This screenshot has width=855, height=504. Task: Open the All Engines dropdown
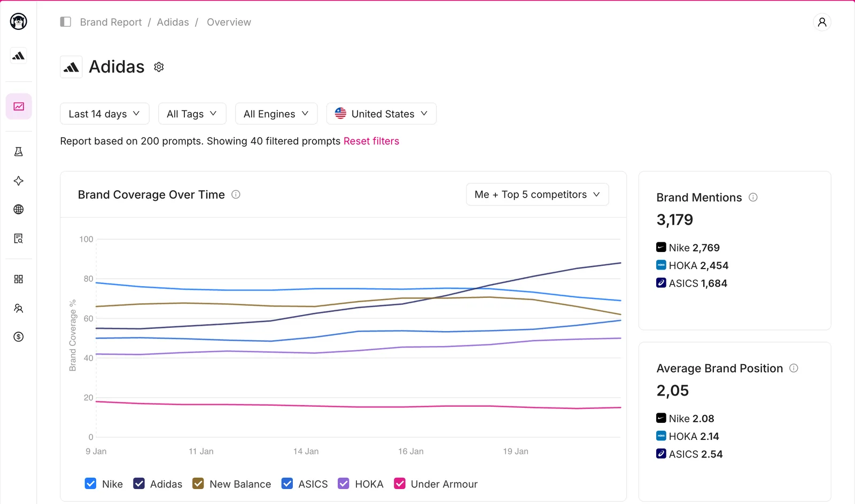pyautogui.click(x=276, y=114)
